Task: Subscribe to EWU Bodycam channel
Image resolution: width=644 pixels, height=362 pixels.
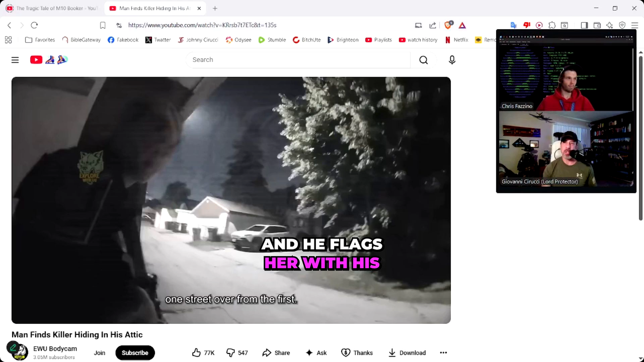Action: pyautogui.click(x=135, y=352)
